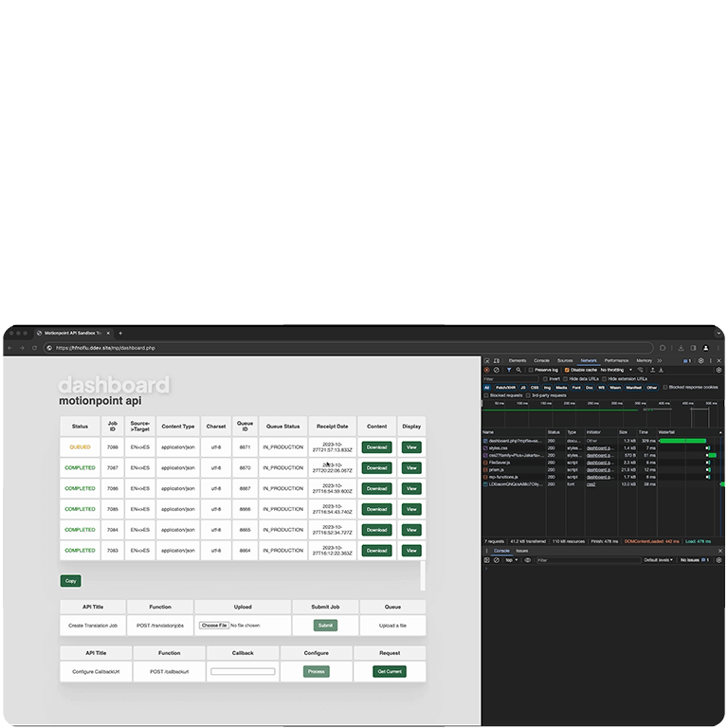Click the Waterfall column sort arrow
This screenshot has height=728, width=728.
[720, 432]
